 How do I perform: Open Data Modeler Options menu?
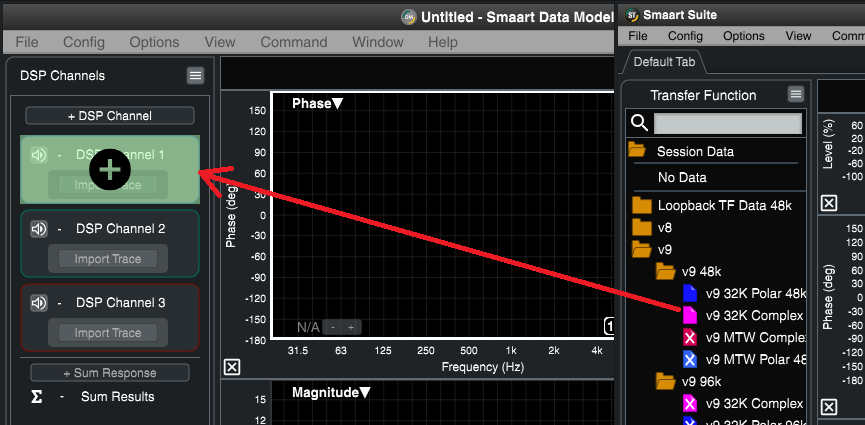tap(154, 42)
